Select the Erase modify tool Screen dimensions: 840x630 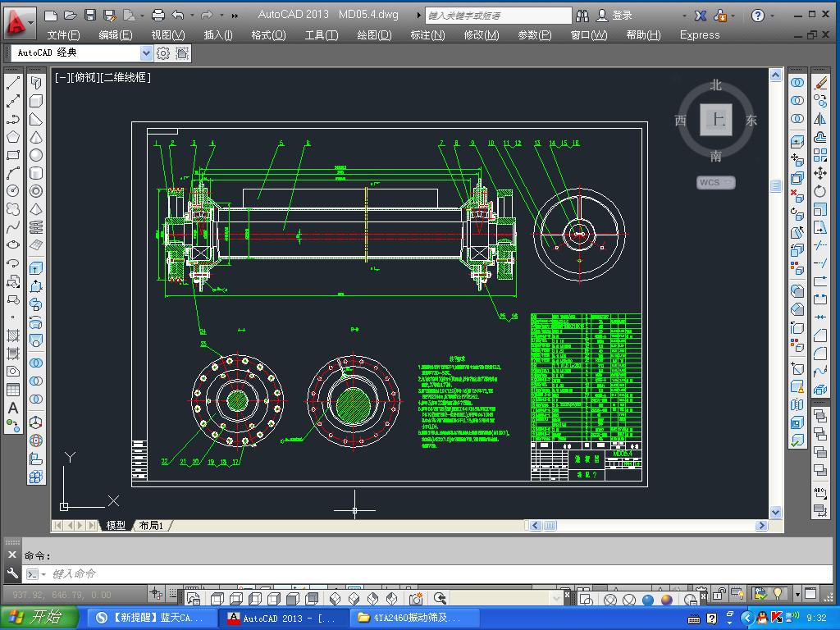click(x=820, y=83)
